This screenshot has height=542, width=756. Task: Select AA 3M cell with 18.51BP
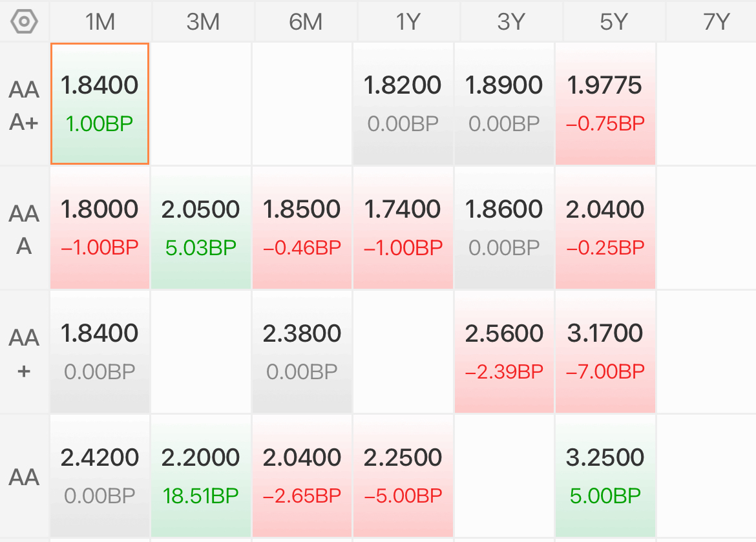coord(200,475)
